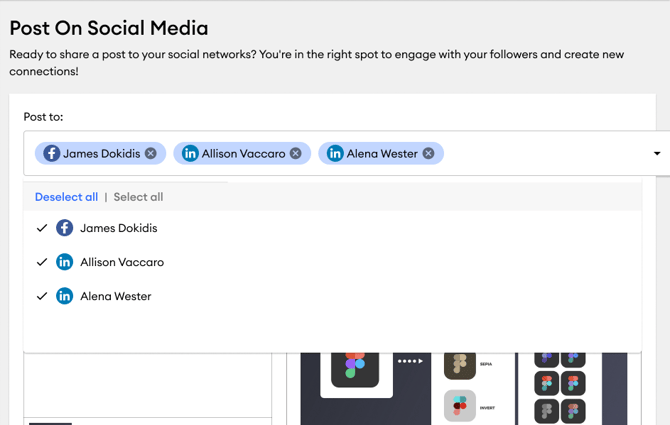Click the Deselect all link

click(66, 197)
